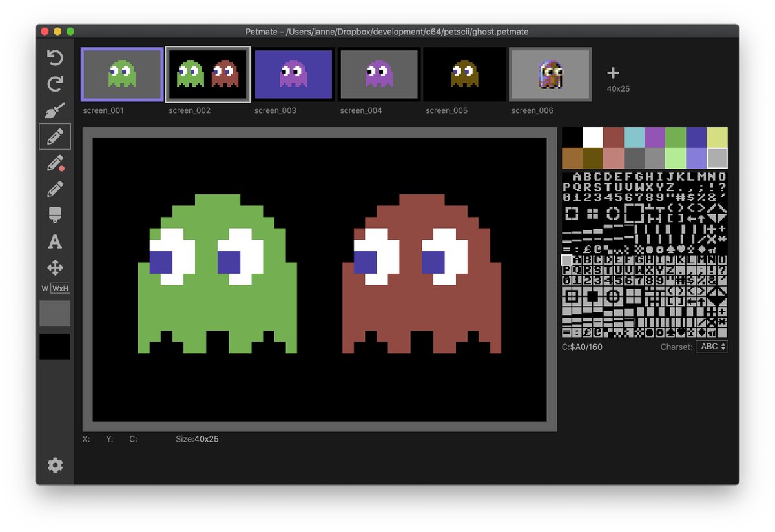This screenshot has width=775, height=532.
Task: Select the four-way arrow move tool
Action: (x=55, y=267)
